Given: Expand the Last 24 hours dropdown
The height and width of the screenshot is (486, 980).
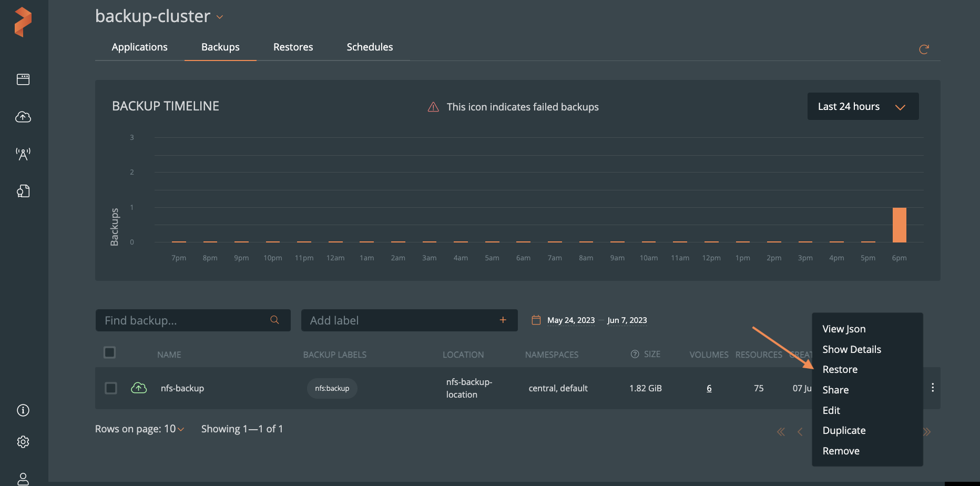Looking at the screenshot, I should (863, 106).
